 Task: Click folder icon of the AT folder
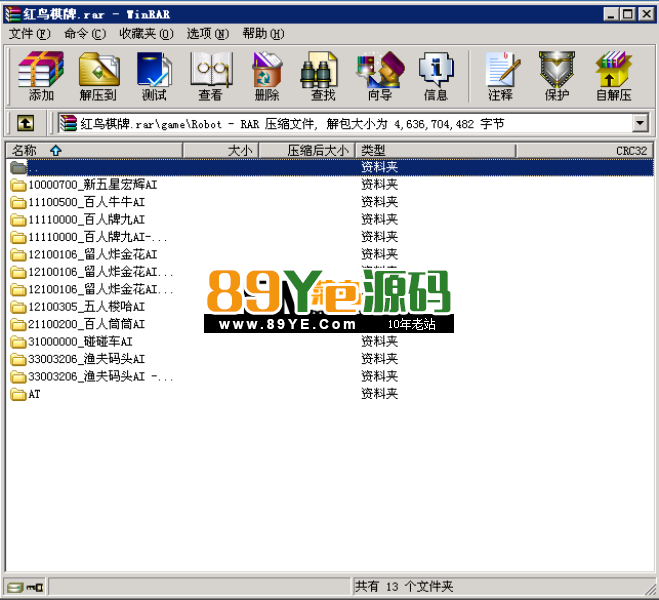[18, 395]
